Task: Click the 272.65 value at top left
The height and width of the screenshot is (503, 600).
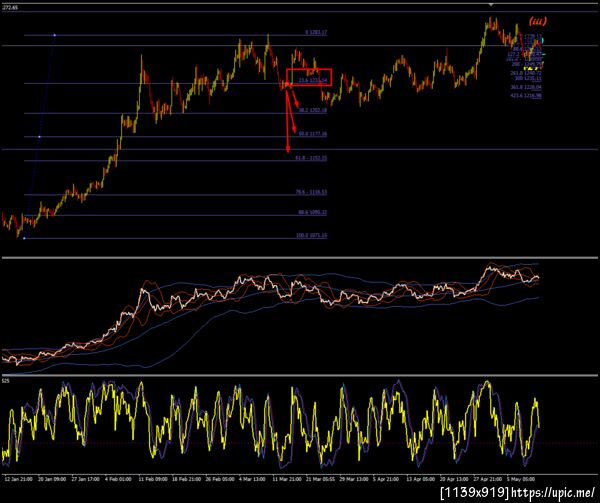Action: 10,7
